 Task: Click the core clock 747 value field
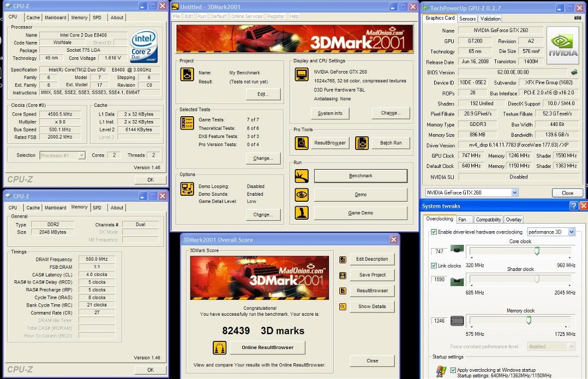click(439, 251)
